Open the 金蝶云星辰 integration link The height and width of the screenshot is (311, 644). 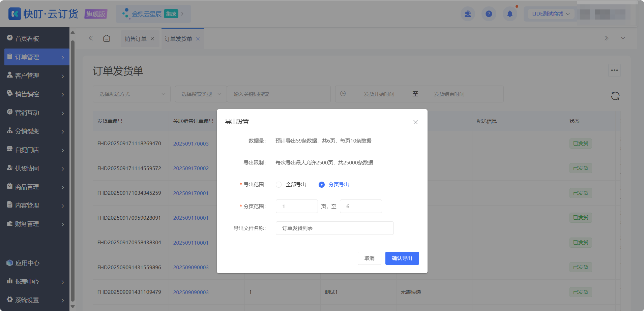point(153,14)
